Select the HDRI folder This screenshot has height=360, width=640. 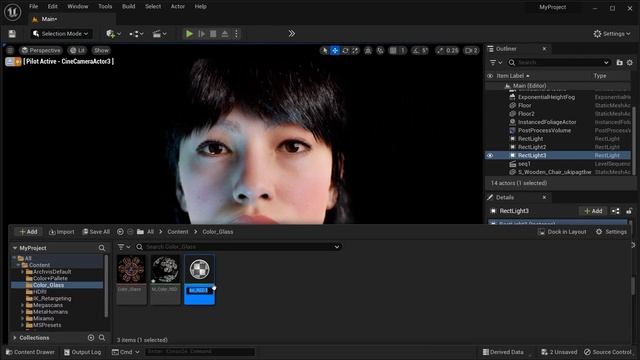40,292
